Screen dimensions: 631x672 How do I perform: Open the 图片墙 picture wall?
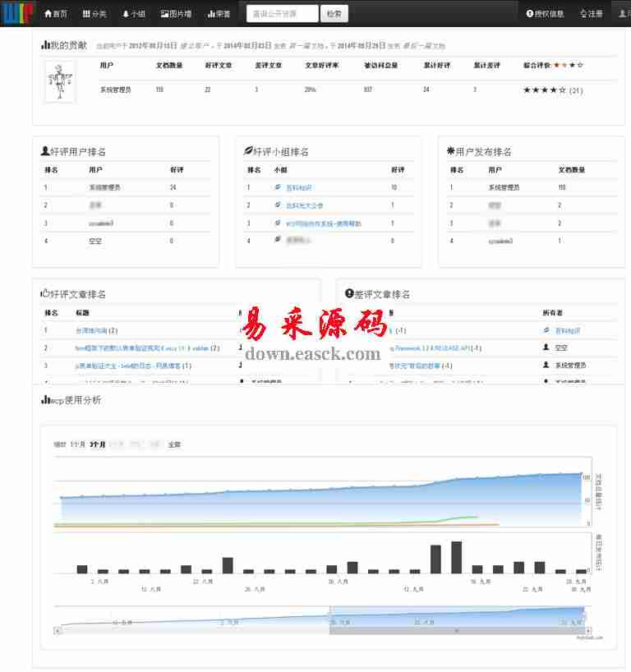click(177, 14)
